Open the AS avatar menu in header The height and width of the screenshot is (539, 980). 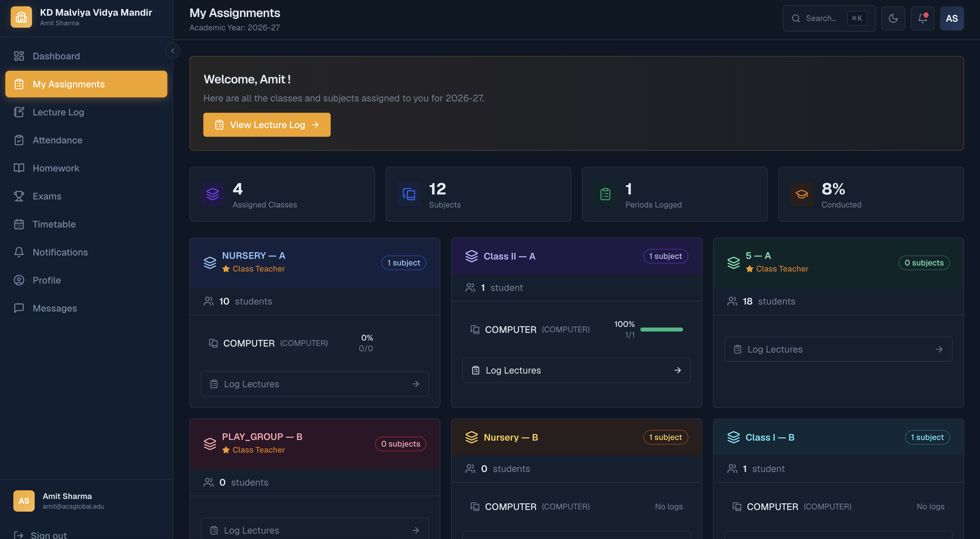click(952, 18)
